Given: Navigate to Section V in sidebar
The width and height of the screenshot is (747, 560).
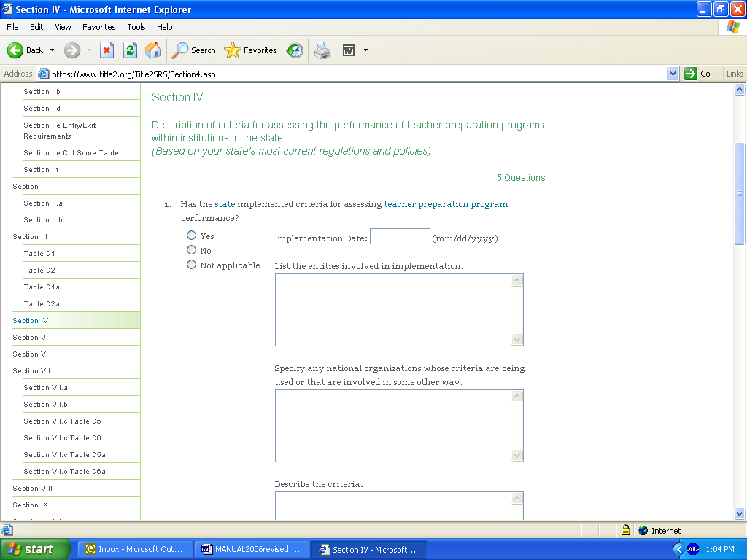Looking at the screenshot, I should click(x=29, y=338).
